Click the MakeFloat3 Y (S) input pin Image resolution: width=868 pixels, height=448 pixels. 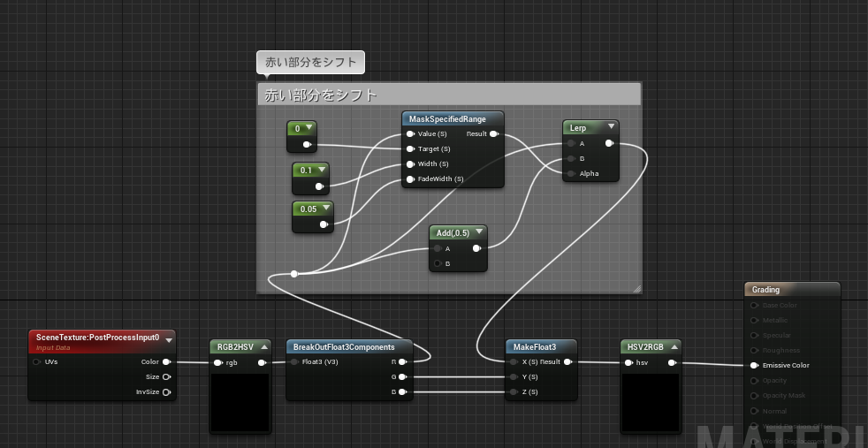tap(514, 376)
